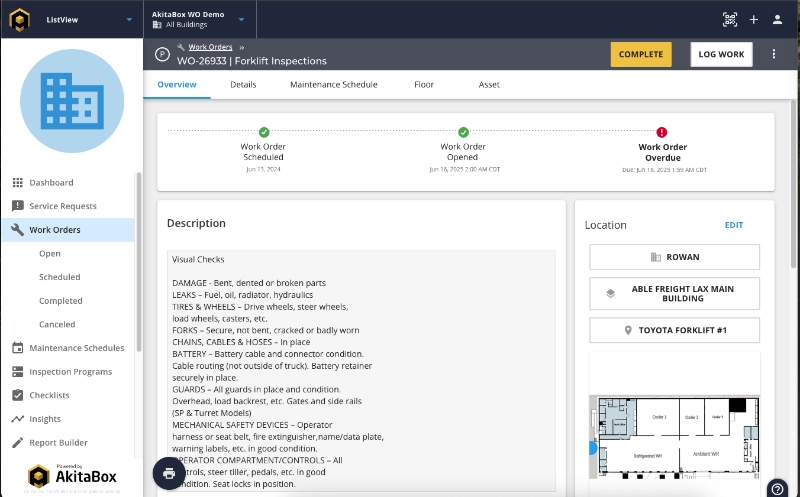Click the ABLE FREIGHT LAX MAIN BUILDING button
This screenshot has height=497, width=800.
(674, 293)
